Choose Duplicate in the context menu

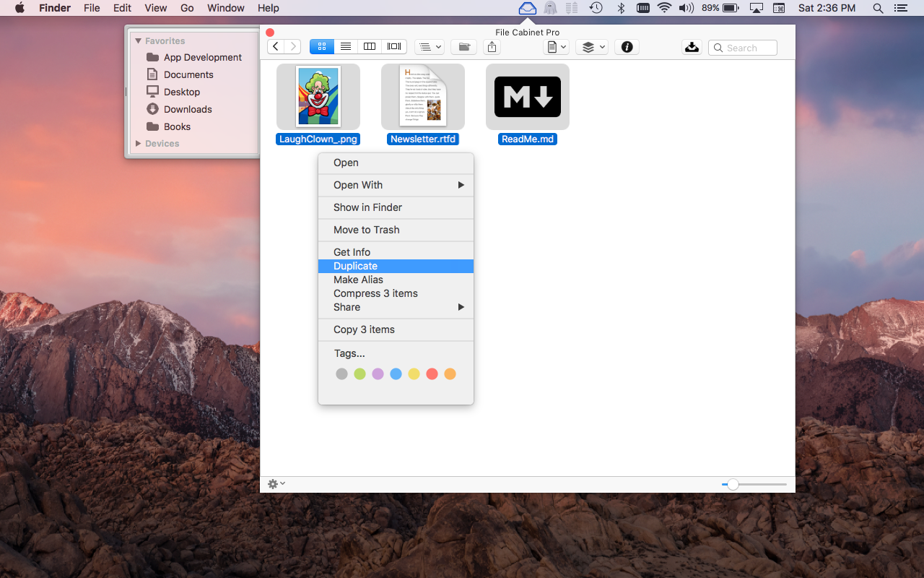pos(396,266)
